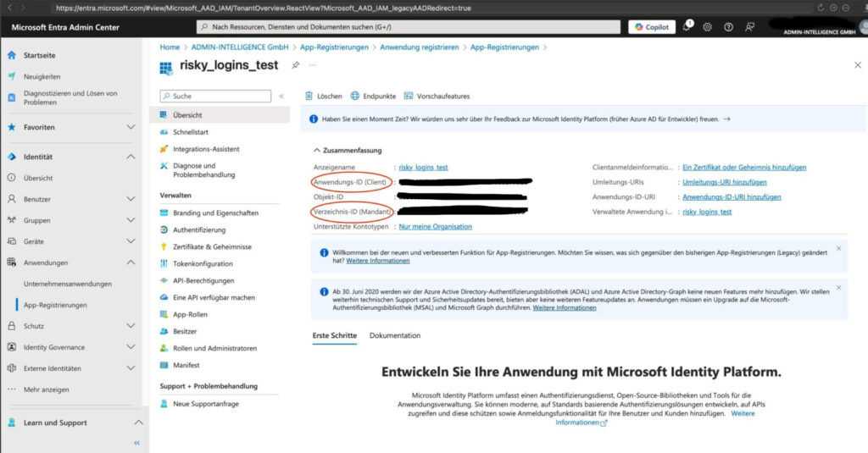868x453 pixels.
Task: Open help question mark icon
Action: (728, 27)
